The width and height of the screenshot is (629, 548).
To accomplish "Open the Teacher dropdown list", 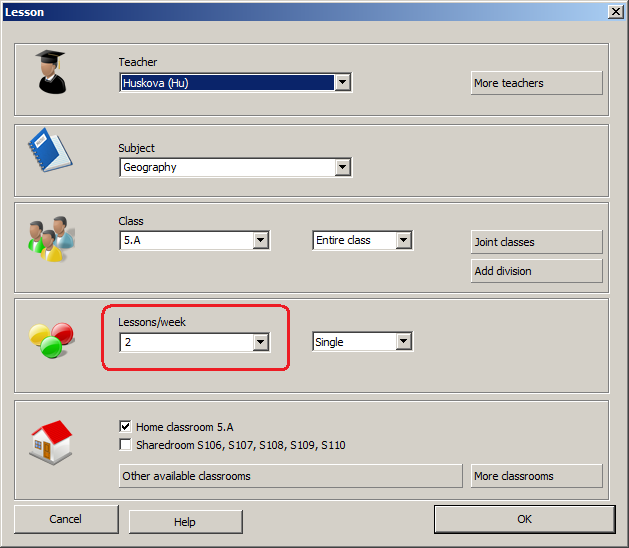I will click(342, 83).
